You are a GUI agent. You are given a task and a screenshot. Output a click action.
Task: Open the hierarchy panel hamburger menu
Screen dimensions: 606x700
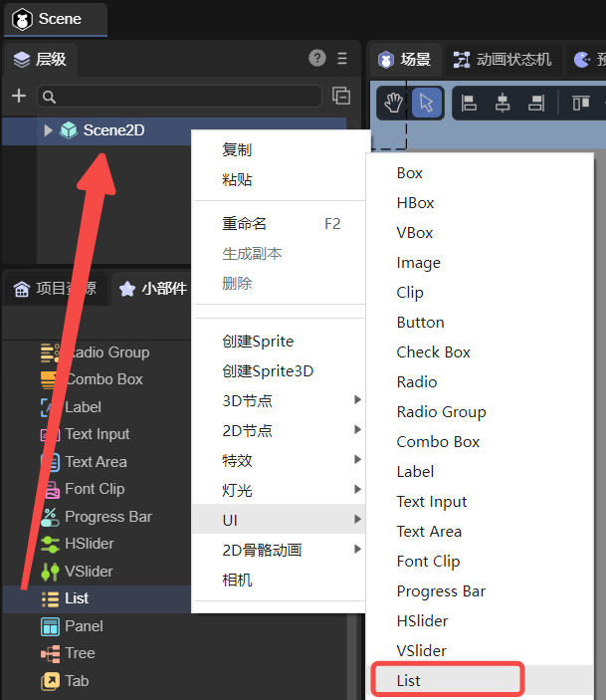[342, 58]
